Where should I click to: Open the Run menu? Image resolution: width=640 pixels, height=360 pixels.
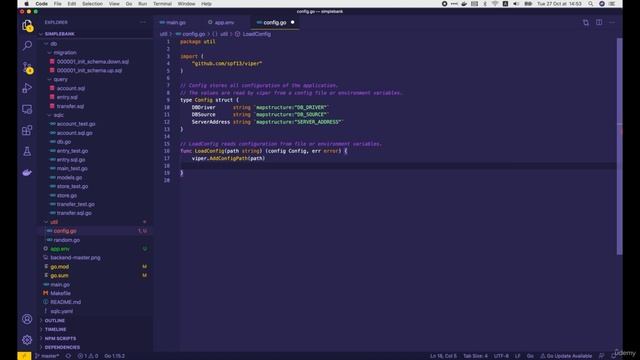pyautogui.click(x=142, y=4)
